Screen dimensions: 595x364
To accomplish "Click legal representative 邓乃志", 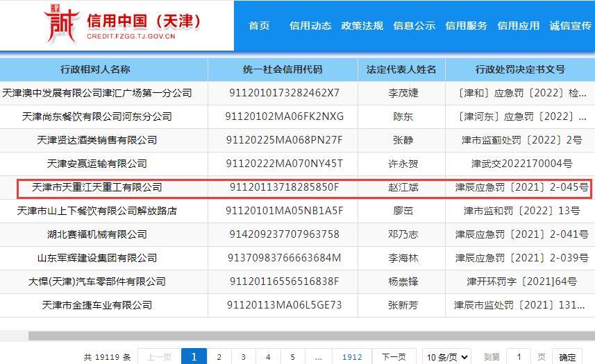I will (403, 234).
